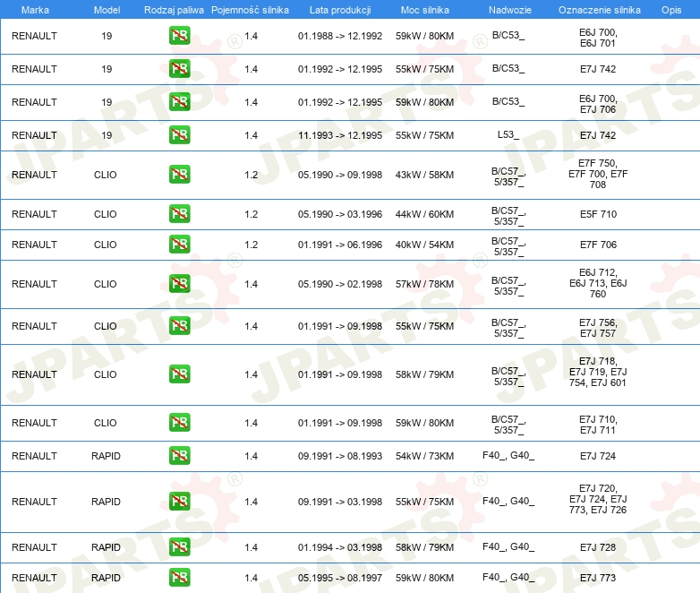700x593 pixels.
Task: Click the date cell 01.1994 -> 03.1998
Action: (x=340, y=547)
